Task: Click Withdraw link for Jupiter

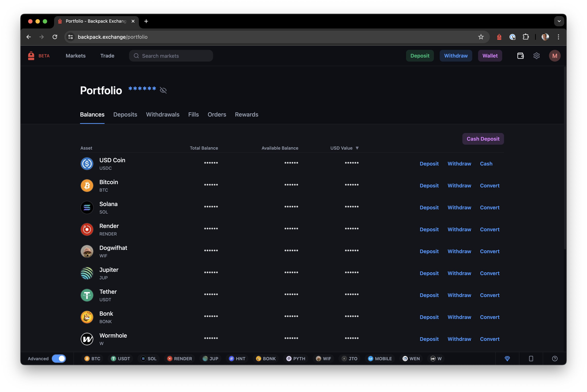Action: (459, 273)
